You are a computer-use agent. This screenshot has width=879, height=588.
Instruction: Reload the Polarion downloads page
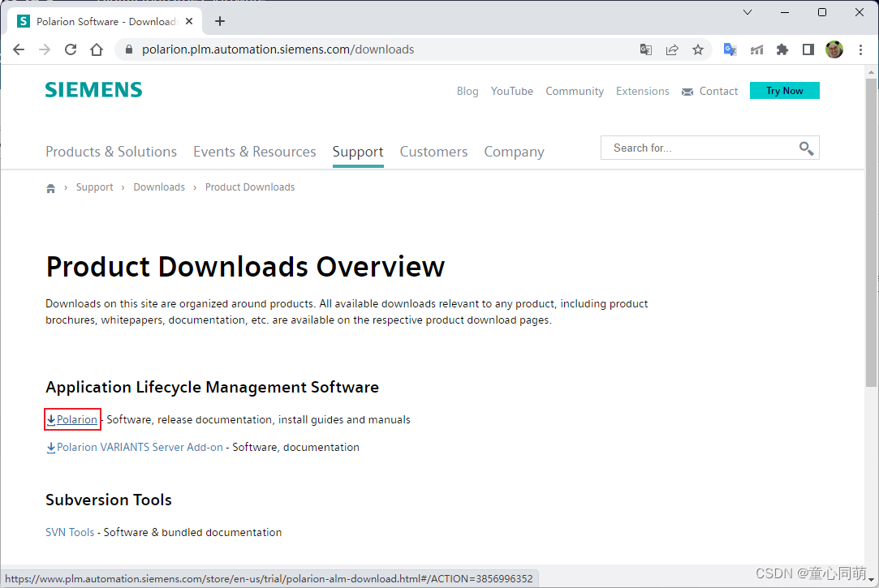[70, 49]
